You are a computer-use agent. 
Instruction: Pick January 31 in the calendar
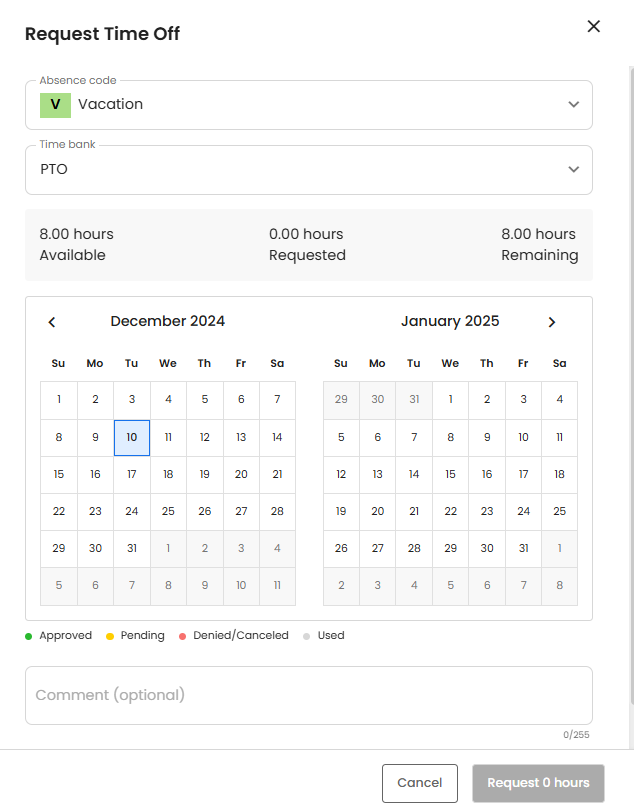523,548
